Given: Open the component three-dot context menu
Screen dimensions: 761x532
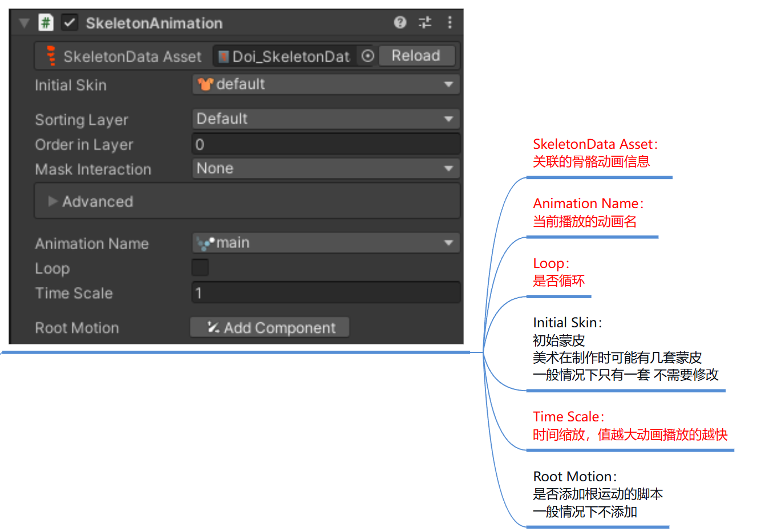Looking at the screenshot, I should pyautogui.click(x=450, y=22).
